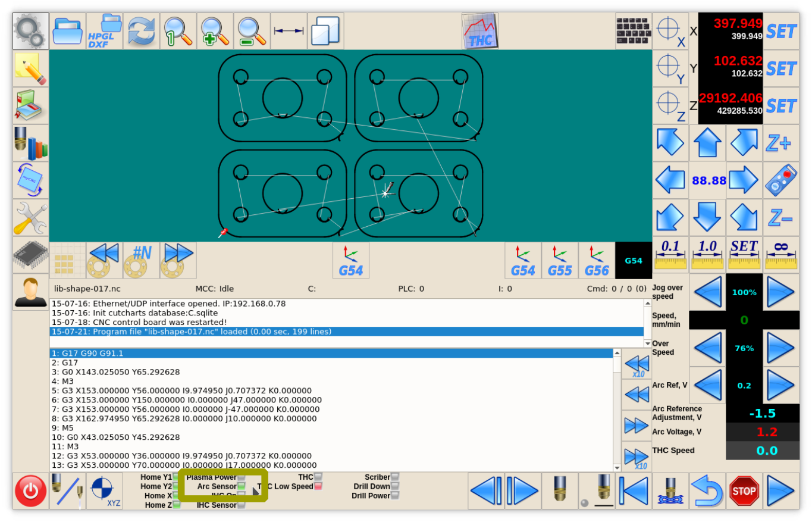Click the THC chart icon
Viewport: 812px width, 522px height.
click(x=480, y=31)
